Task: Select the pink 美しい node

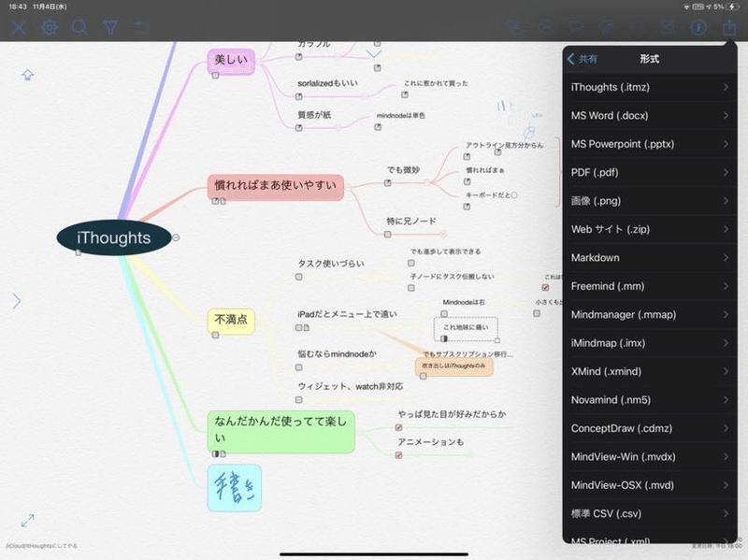Action: (231, 61)
